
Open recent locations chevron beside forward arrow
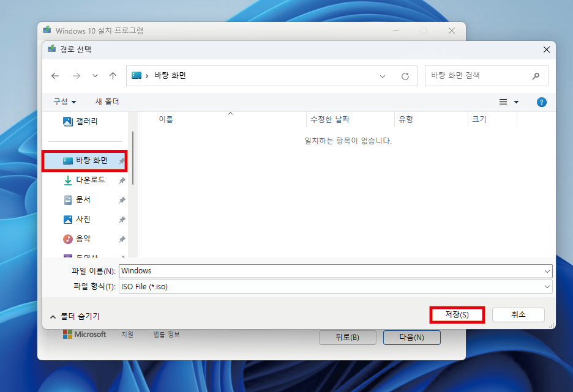[x=95, y=76]
